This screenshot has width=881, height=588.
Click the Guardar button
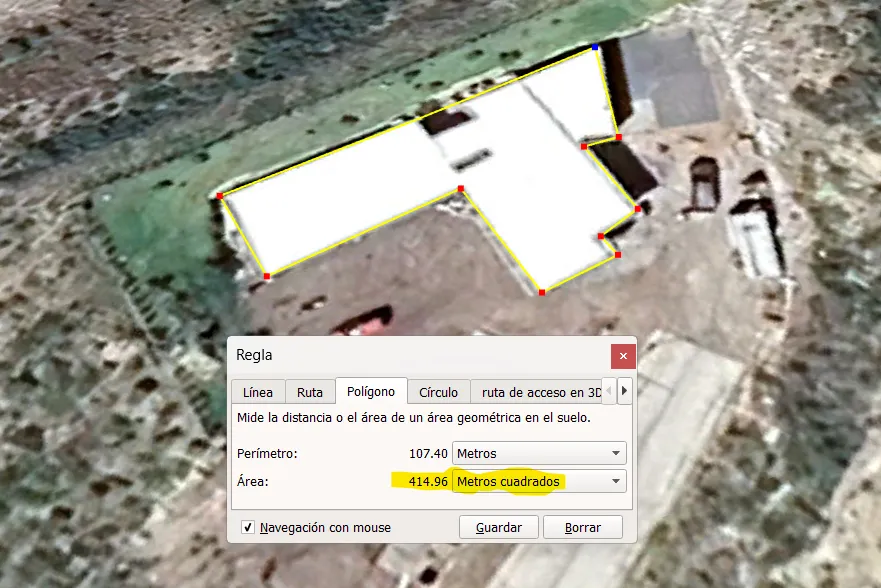coord(498,527)
